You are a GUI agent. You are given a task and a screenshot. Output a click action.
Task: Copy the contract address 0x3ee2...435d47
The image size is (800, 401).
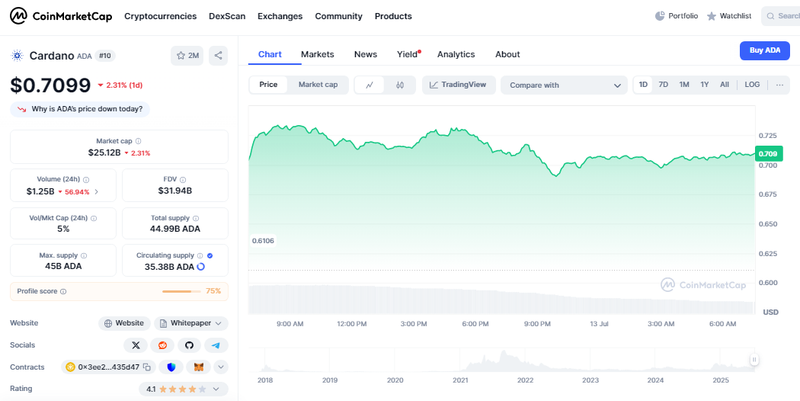(146, 367)
